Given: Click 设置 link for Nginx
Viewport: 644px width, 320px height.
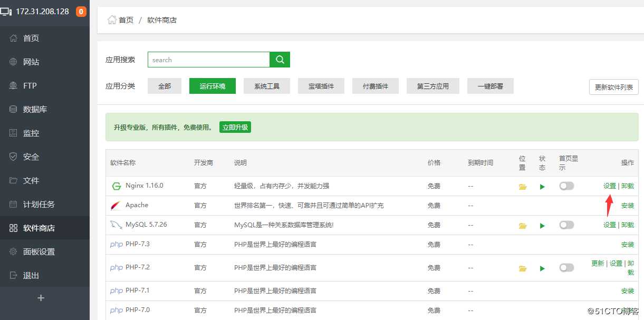Looking at the screenshot, I should 610,186.
